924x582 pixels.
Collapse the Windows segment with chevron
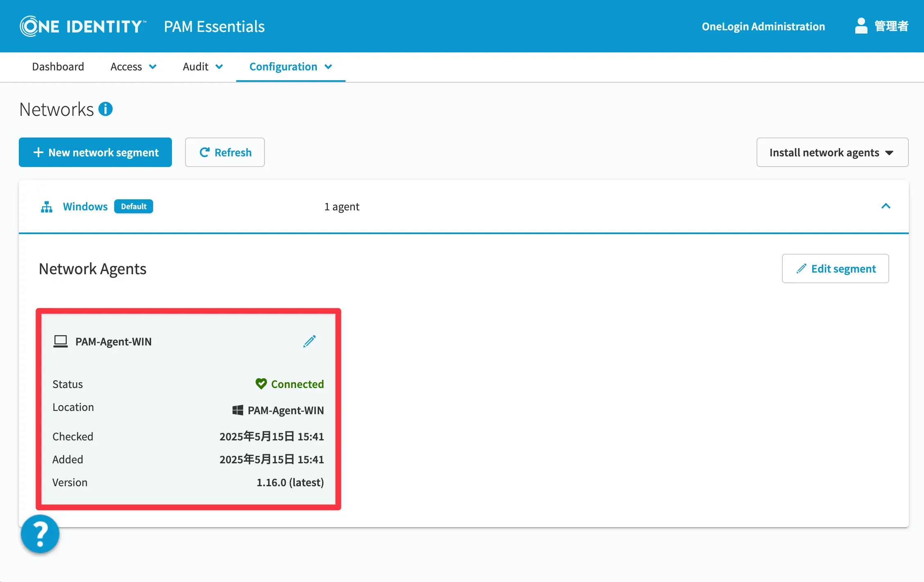pyautogui.click(x=886, y=206)
